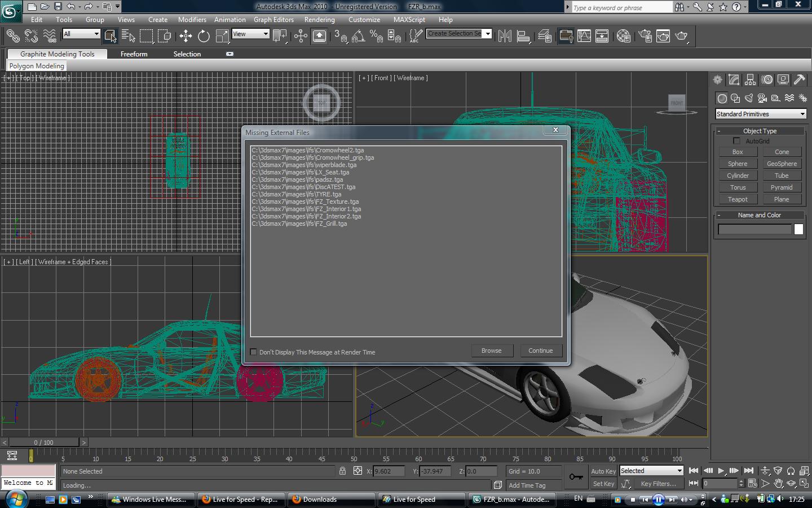This screenshot has height=508, width=812.
Task: Activate the Select and Rotate tool
Action: 204,36
